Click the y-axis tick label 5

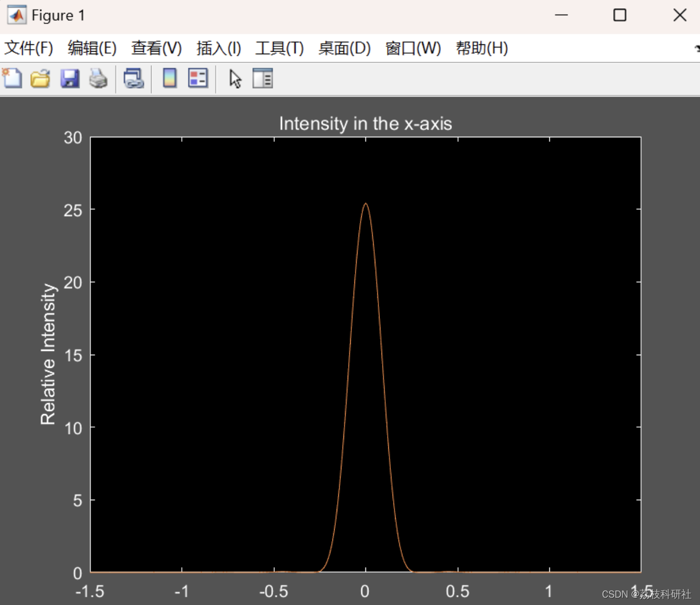(78, 501)
